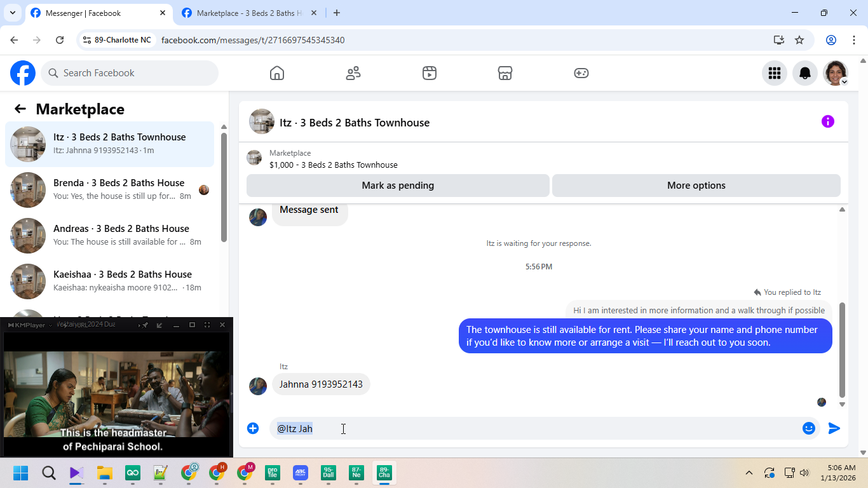
Task: Switch KMPlayer to compact mode arrow
Action: [x=159, y=325]
